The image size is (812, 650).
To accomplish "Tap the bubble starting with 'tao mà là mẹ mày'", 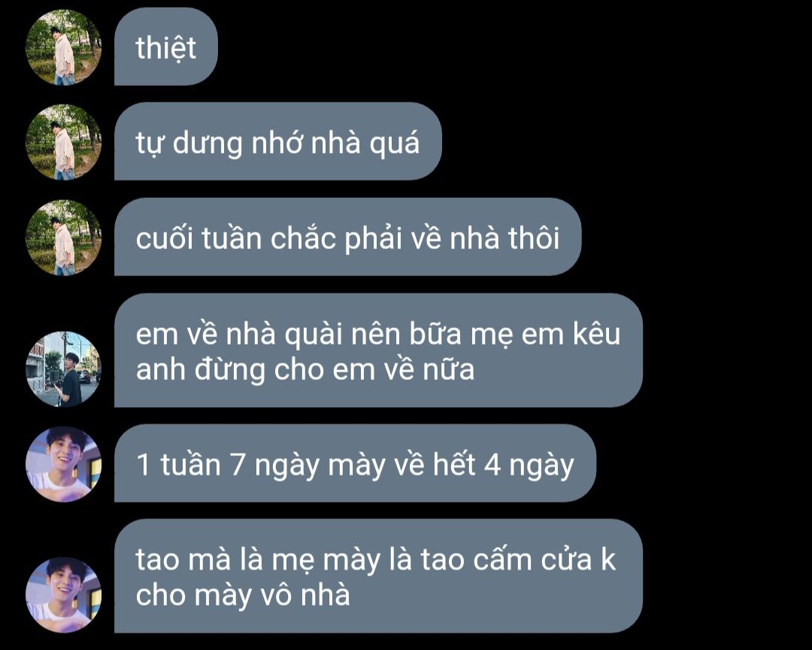I will (x=378, y=576).
